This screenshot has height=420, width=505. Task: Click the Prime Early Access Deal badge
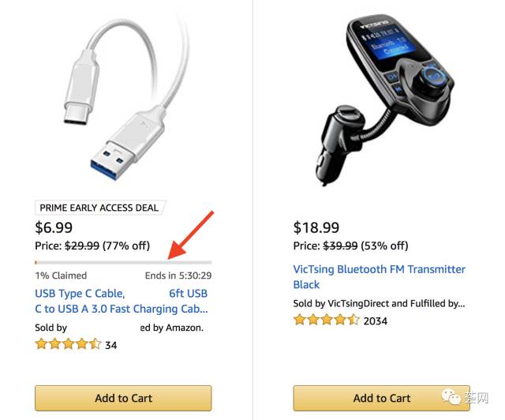(99, 208)
